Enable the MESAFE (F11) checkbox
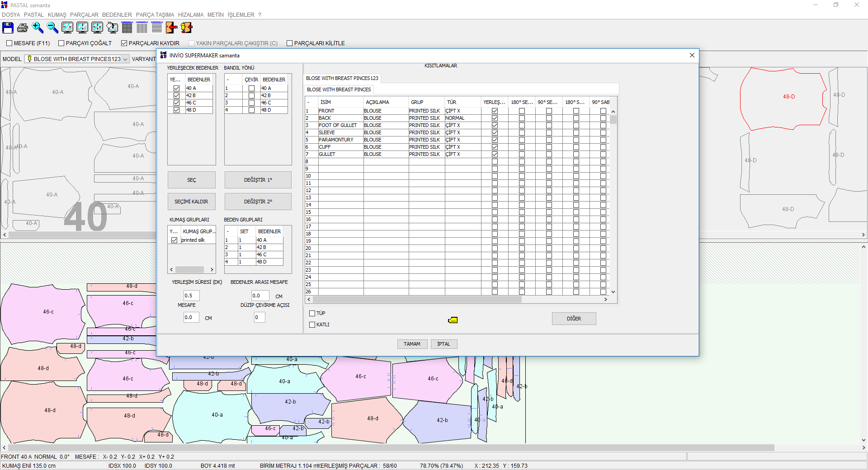Image resolution: width=868 pixels, height=470 pixels. (x=9, y=43)
